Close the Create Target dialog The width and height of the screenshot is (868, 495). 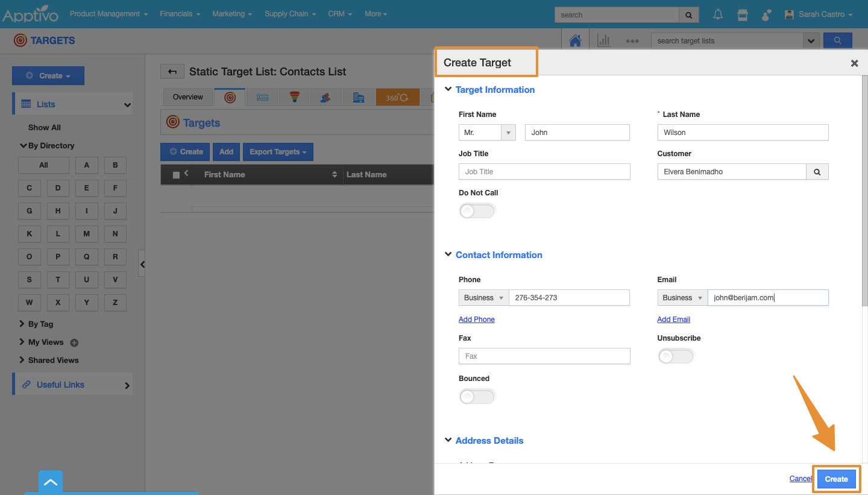click(854, 63)
